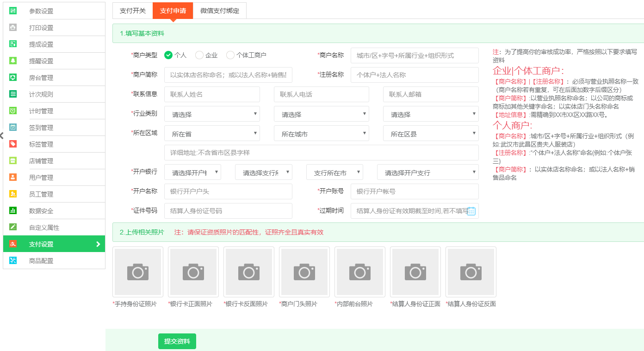The image size is (644, 351).
Task: Click the 打印设置 printer icon
Action: point(13,27)
